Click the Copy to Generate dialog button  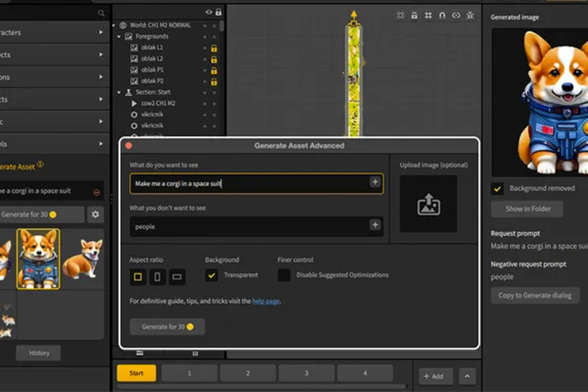pos(535,295)
